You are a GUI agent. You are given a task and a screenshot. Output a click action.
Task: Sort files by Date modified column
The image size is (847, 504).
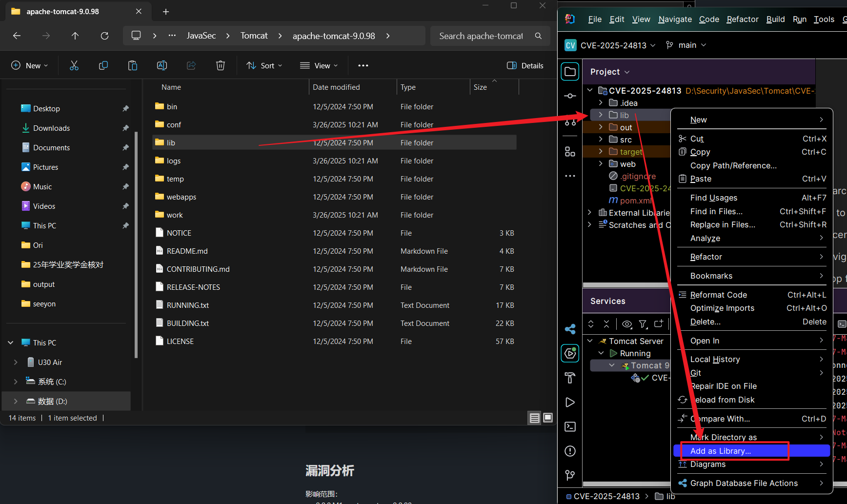[x=353, y=87]
